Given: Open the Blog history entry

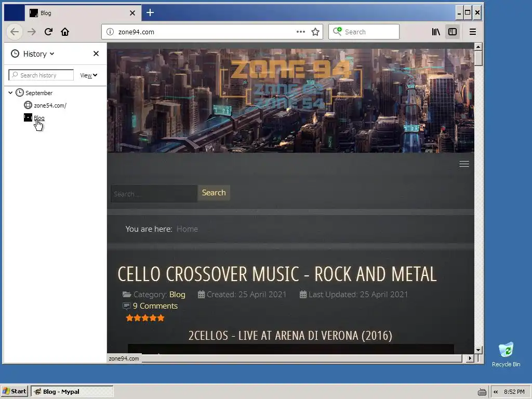Looking at the screenshot, I should [x=39, y=118].
